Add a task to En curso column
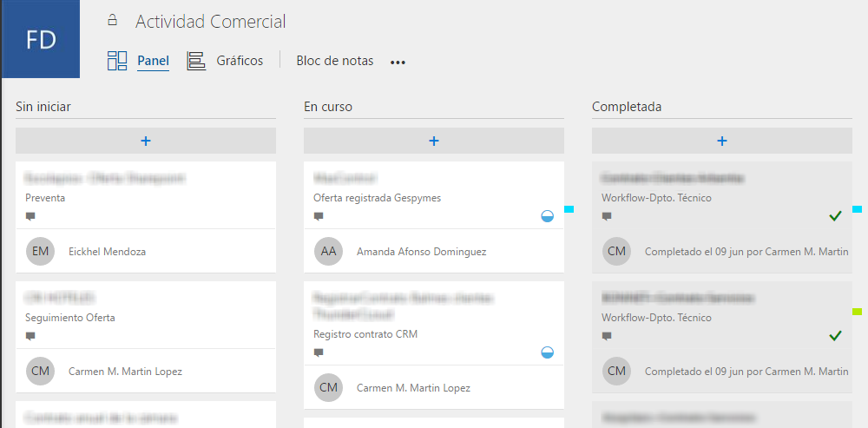Screen dimensions: 868x428 tap(434, 141)
